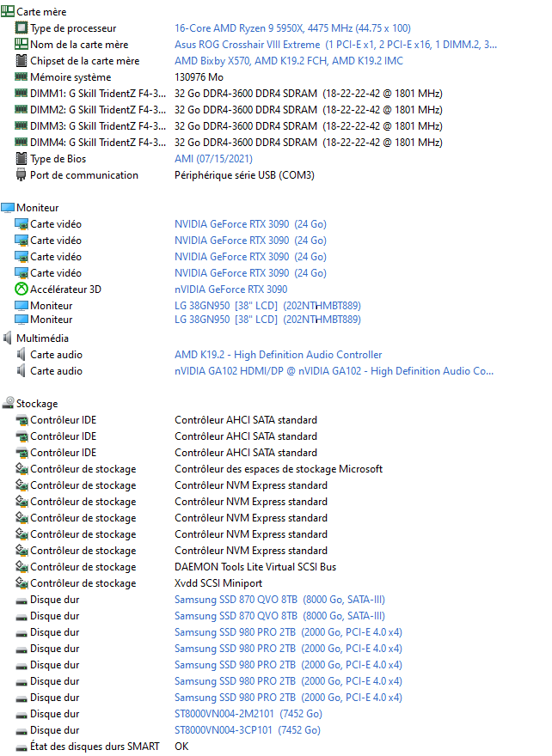552x756 pixels.
Task: Select 'DAEMON Tools Lite Virtual SCSI Bus'
Action: pos(255,567)
